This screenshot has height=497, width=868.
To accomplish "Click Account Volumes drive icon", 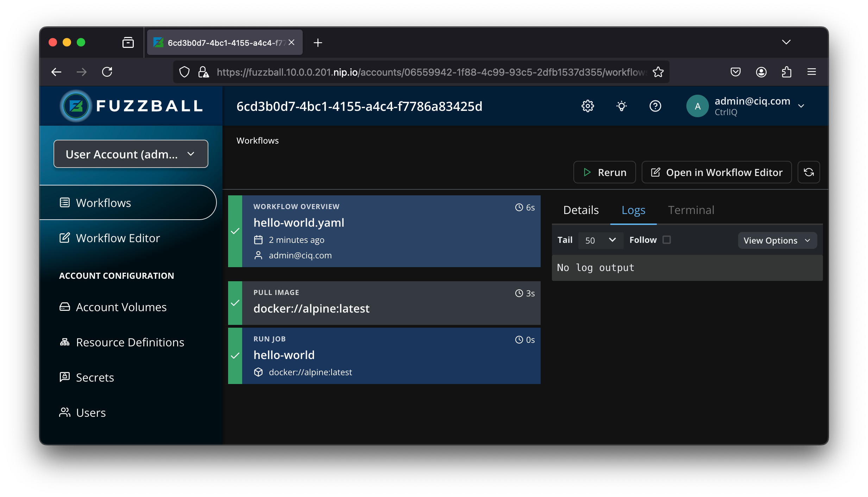I will click(65, 307).
